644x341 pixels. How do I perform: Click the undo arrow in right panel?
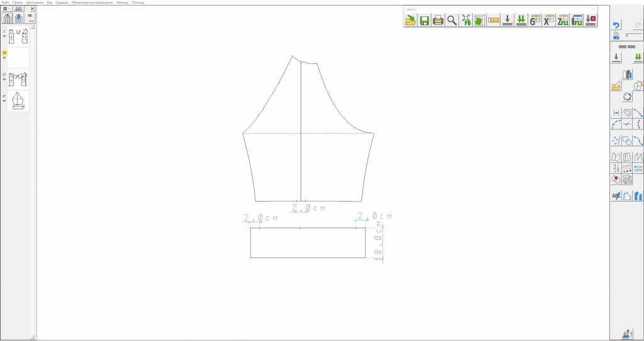point(616,26)
